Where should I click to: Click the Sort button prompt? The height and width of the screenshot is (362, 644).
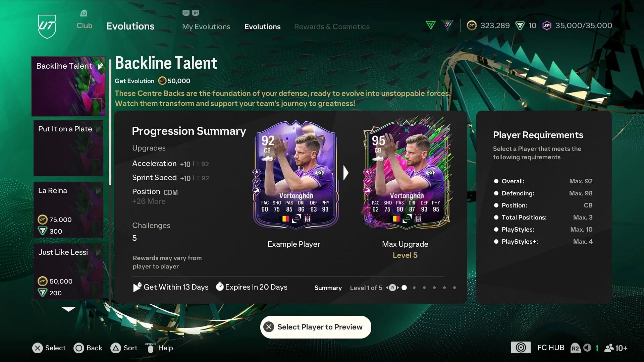(x=124, y=348)
